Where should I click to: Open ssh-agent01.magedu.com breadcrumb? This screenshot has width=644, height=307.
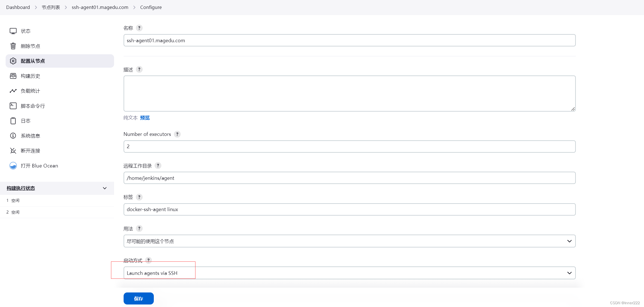[100, 7]
